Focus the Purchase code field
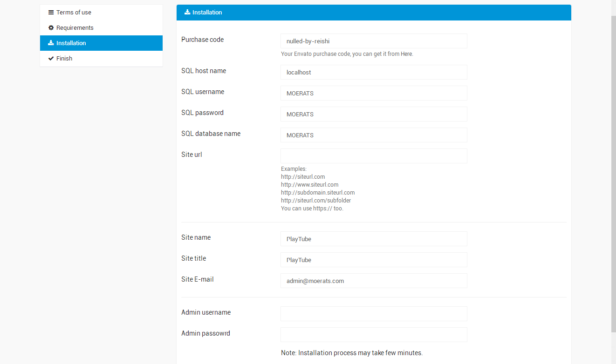The height and width of the screenshot is (364, 616). click(x=374, y=41)
